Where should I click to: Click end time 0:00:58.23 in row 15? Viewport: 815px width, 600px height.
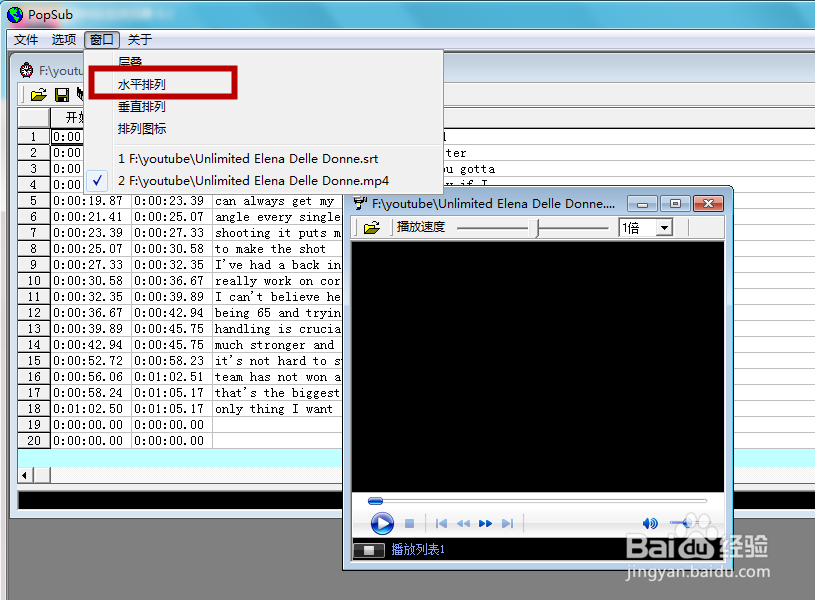172,361
